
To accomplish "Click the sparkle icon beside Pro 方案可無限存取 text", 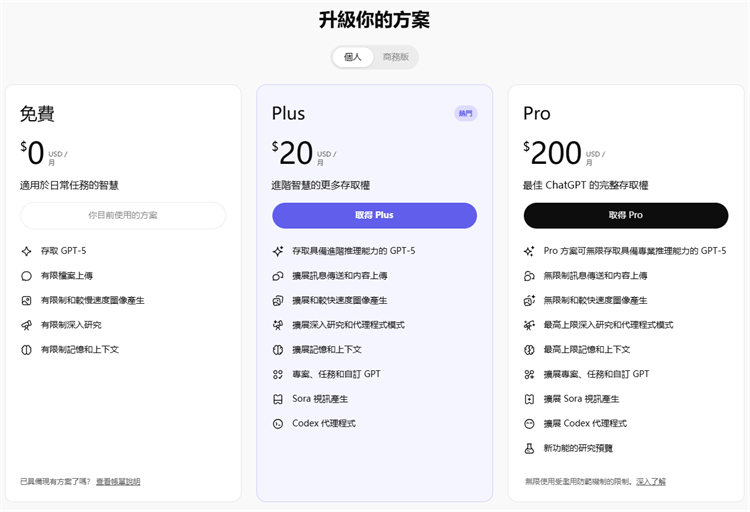I will 529,251.
